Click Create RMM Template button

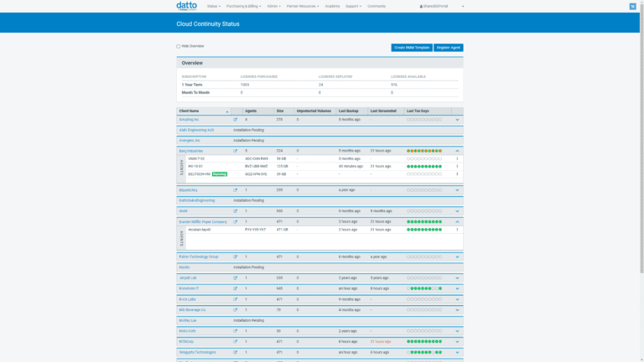click(x=412, y=48)
